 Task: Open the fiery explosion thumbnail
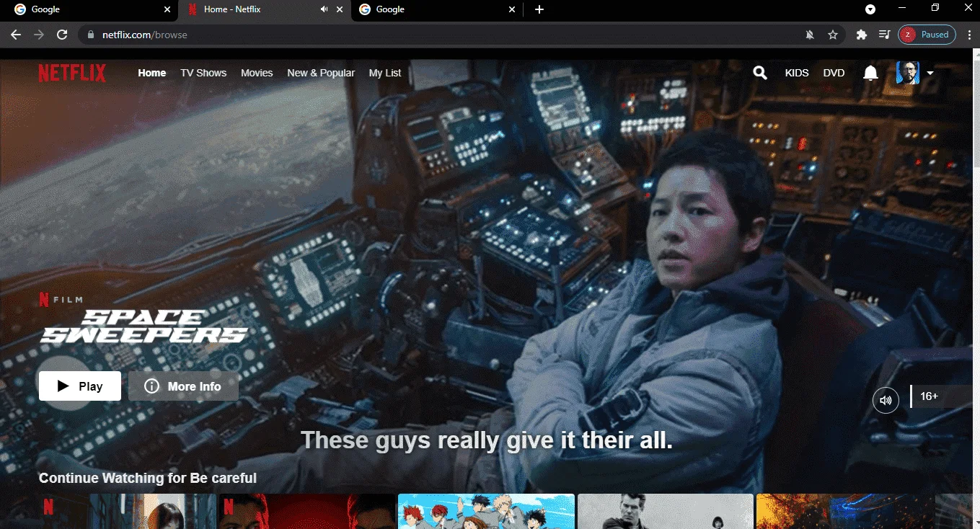point(844,511)
